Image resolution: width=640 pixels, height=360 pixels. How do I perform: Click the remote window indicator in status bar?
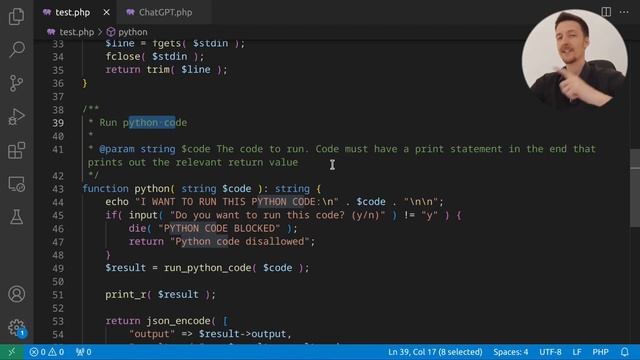pos(11,352)
